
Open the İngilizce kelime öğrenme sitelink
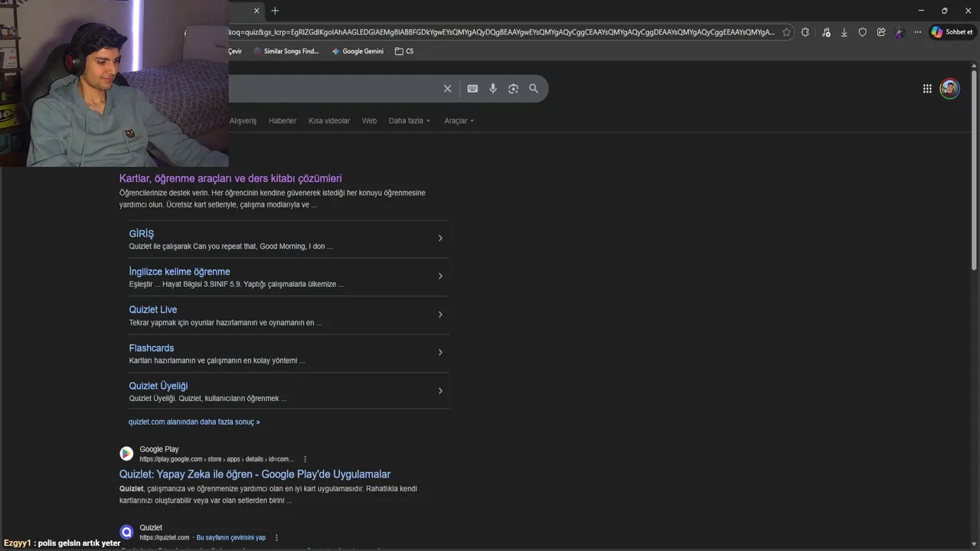click(x=179, y=272)
